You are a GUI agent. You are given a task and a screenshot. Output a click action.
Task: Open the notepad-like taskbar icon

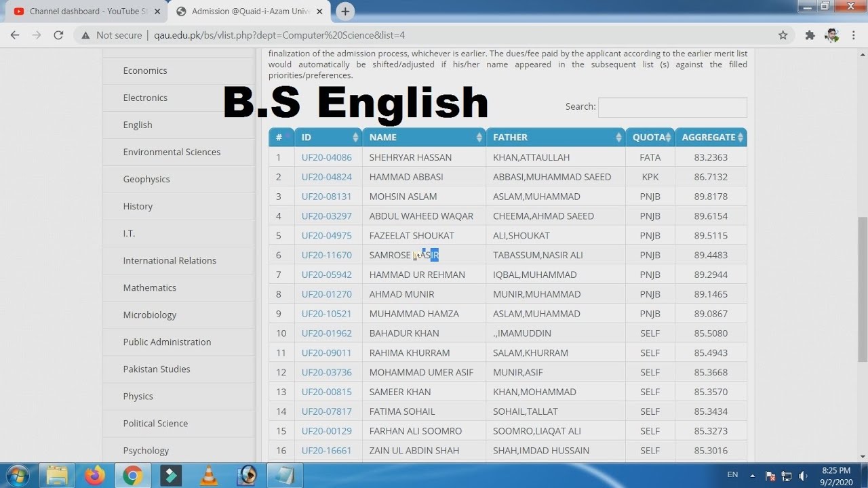[285, 476]
